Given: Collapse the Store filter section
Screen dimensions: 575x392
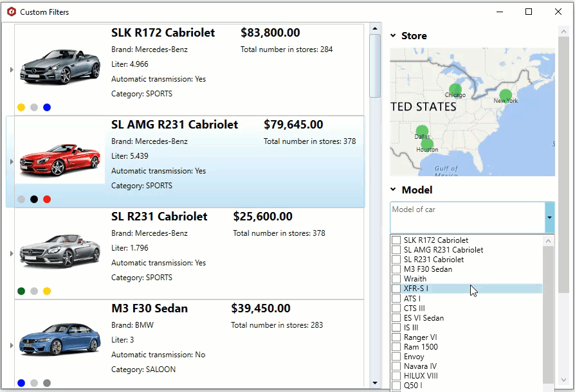Looking at the screenshot, I should (393, 36).
